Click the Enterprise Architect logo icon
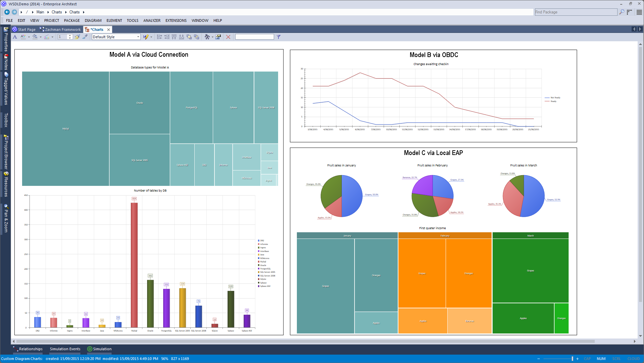Image resolution: width=644 pixels, height=363 pixels. [4, 4]
